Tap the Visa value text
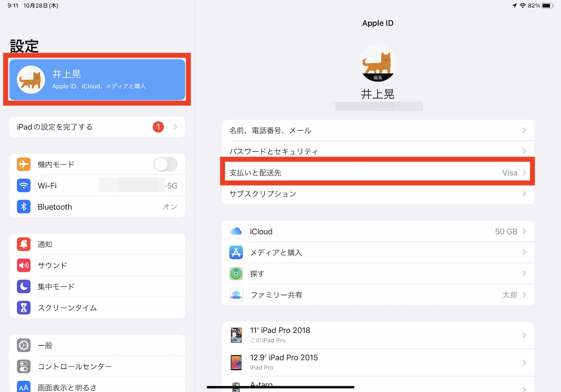 coord(510,173)
